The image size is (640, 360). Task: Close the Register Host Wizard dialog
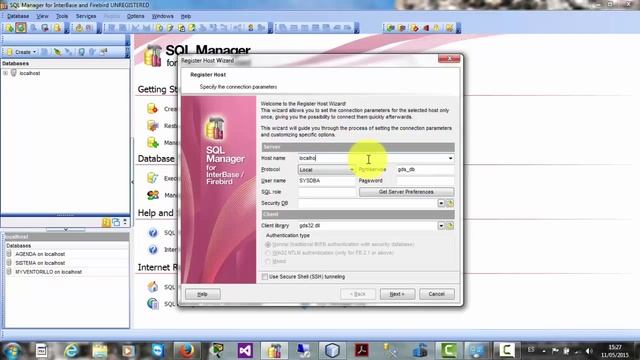[x=449, y=59]
